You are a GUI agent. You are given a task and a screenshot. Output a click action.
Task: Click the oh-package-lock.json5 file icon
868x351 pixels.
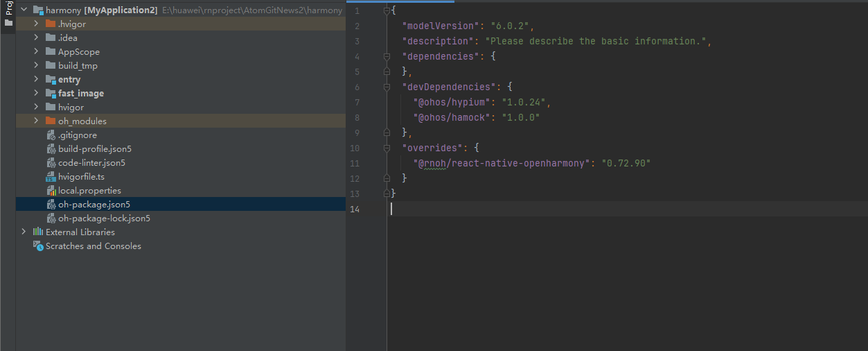pos(51,219)
